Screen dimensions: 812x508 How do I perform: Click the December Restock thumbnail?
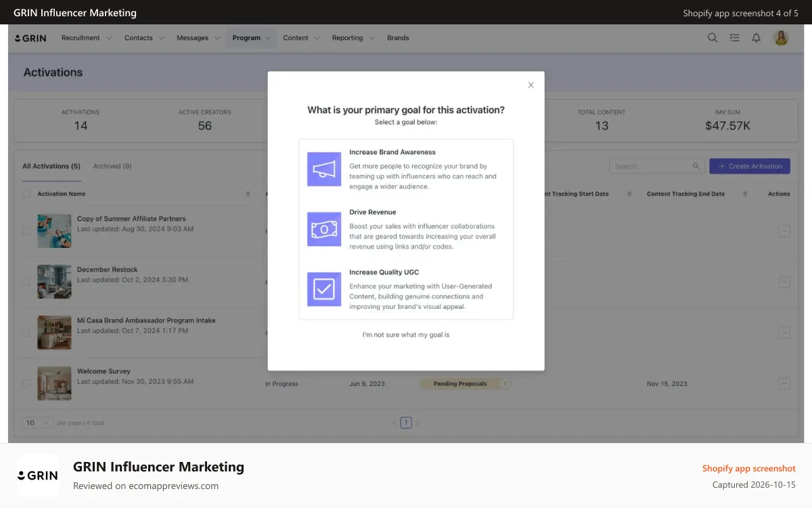coord(54,282)
